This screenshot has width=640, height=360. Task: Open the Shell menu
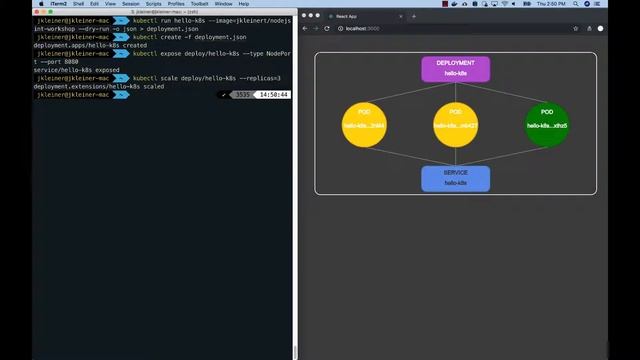coord(78,4)
